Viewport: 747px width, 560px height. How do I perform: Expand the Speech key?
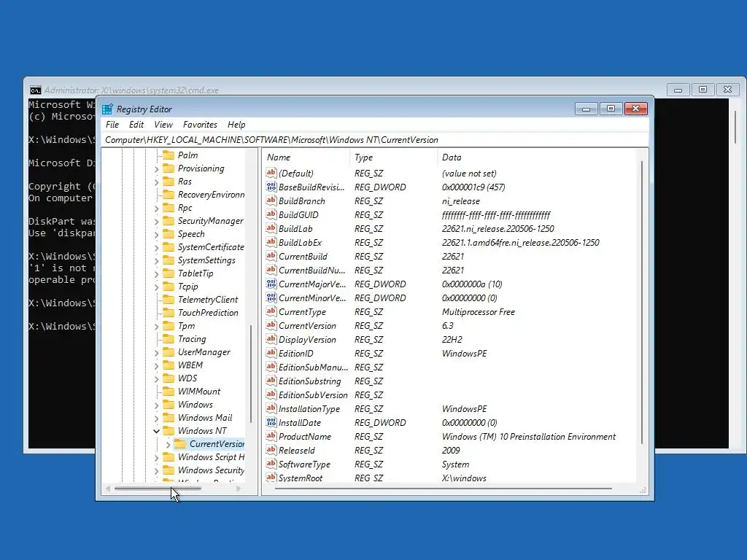(156, 234)
